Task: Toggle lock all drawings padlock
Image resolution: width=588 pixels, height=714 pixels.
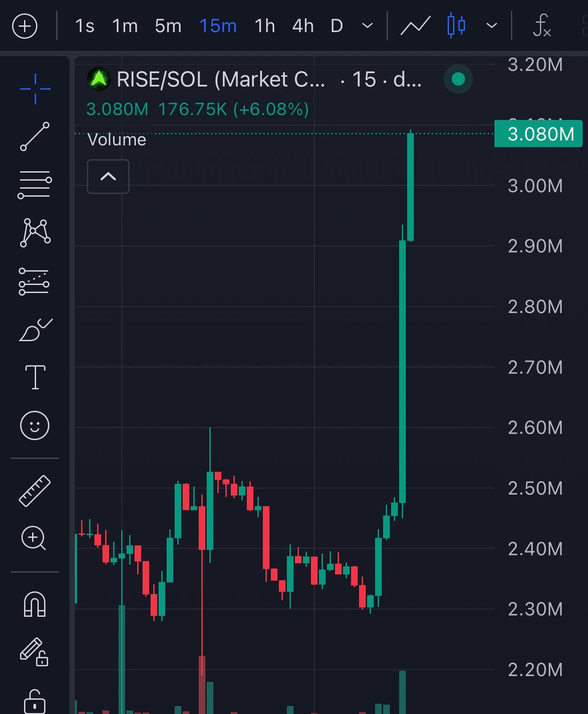Action: pyautogui.click(x=35, y=701)
